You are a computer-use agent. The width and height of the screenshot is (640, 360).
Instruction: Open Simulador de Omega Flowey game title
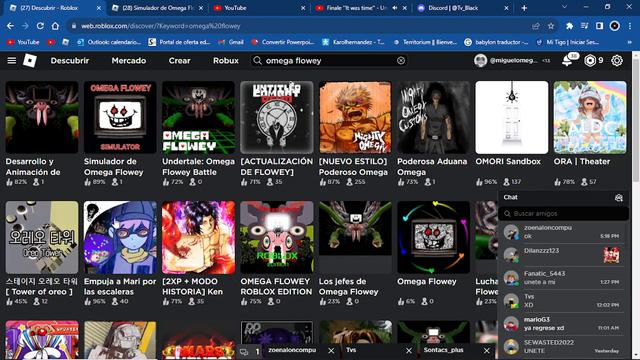tap(113, 167)
